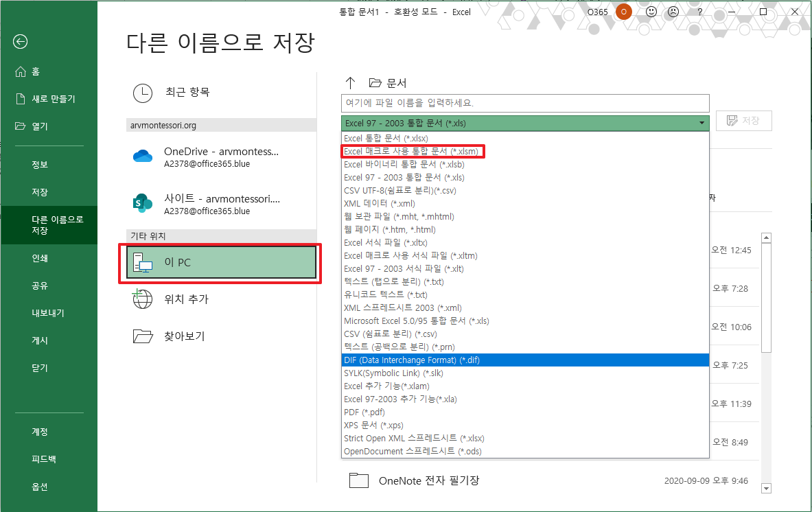812x512 pixels.
Task: Click the 문서 folder path
Action: (x=388, y=83)
